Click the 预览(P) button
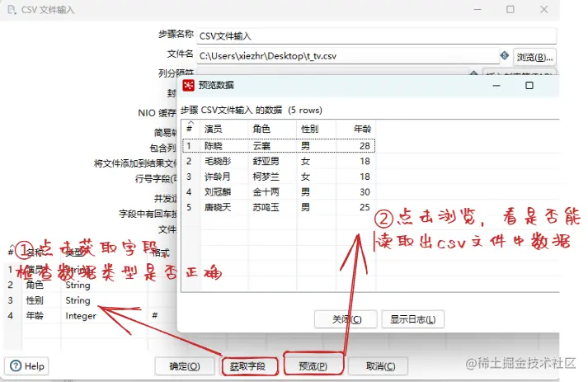This screenshot has height=382, width=588. [x=313, y=366]
